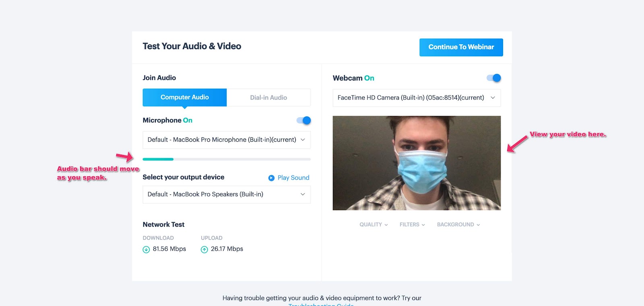644x306 pixels.
Task: Expand the Quality options menu
Action: (x=374, y=225)
